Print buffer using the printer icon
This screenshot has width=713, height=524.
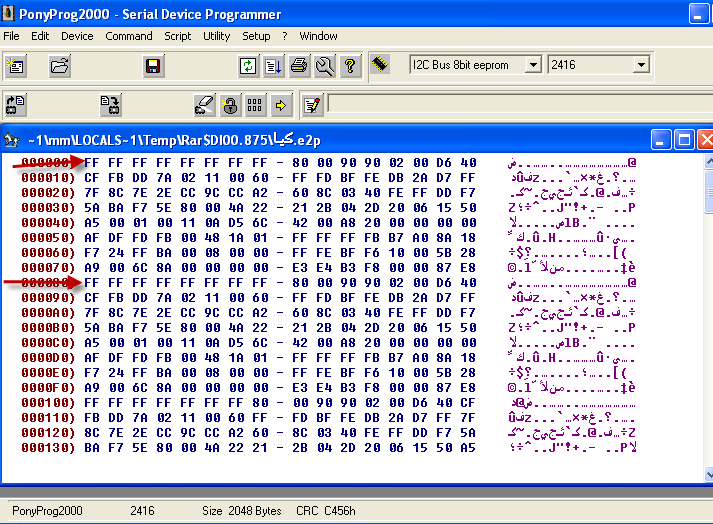coord(299,66)
